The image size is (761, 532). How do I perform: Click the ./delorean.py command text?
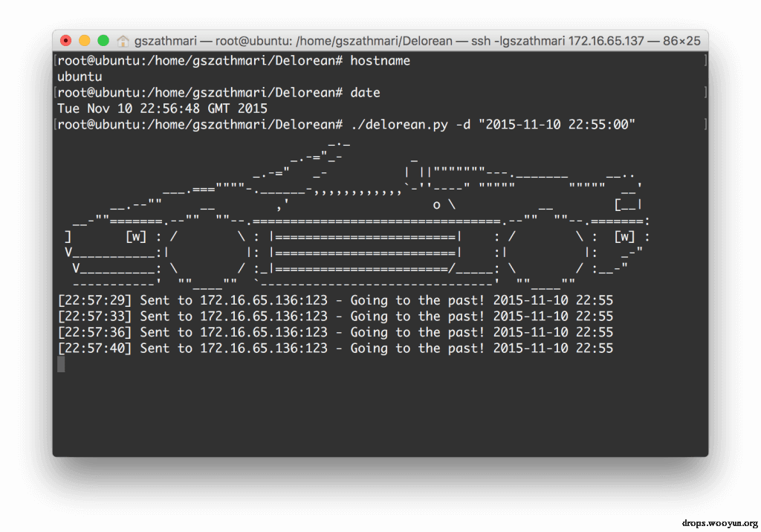point(399,125)
